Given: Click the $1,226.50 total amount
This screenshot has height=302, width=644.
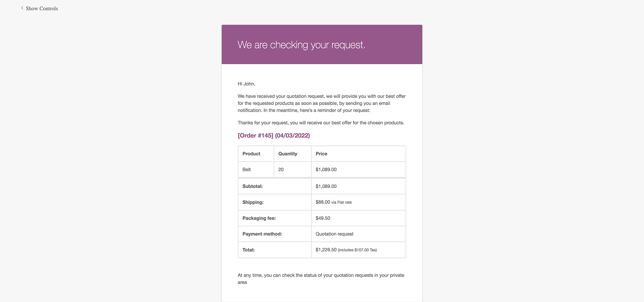Looking at the screenshot, I should [x=326, y=250].
